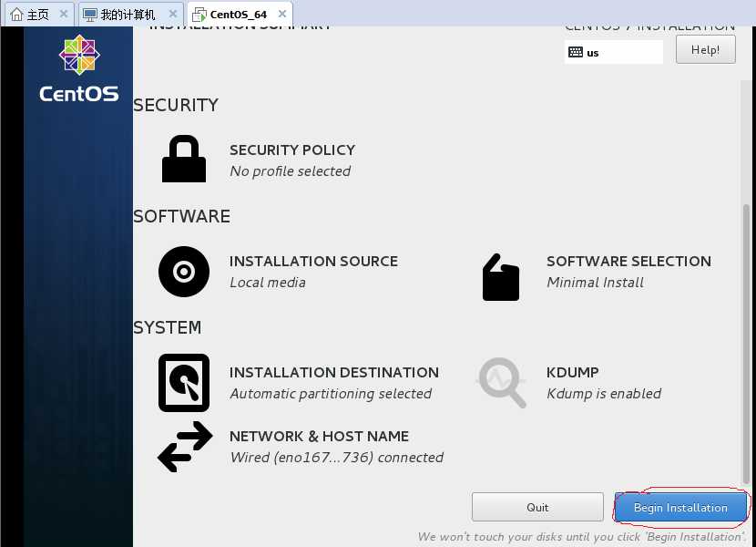The width and height of the screenshot is (756, 547).
Task: Click the VM icon on the CentOS_64 tab
Action: [199, 15]
